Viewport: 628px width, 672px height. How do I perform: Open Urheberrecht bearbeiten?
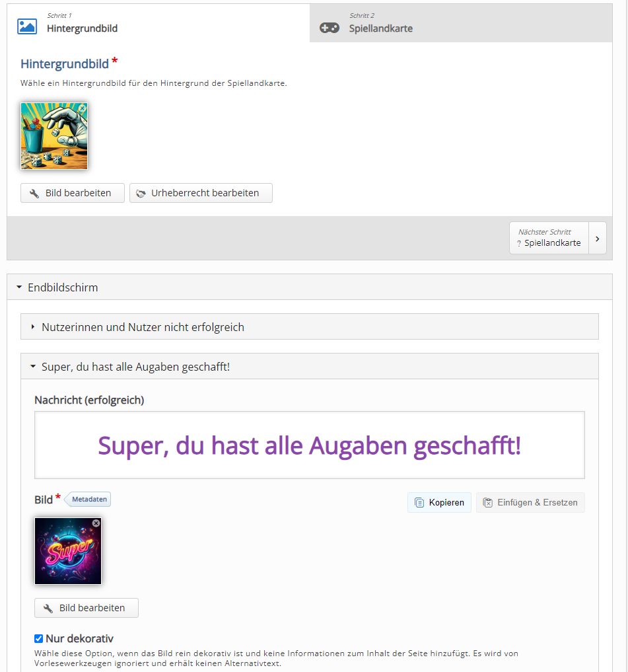click(201, 193)
